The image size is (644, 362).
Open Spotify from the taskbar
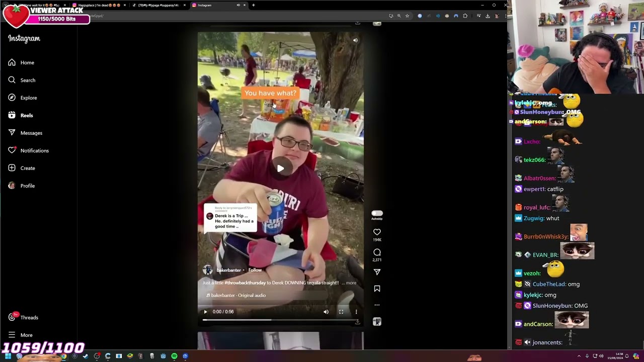point(174,356)
